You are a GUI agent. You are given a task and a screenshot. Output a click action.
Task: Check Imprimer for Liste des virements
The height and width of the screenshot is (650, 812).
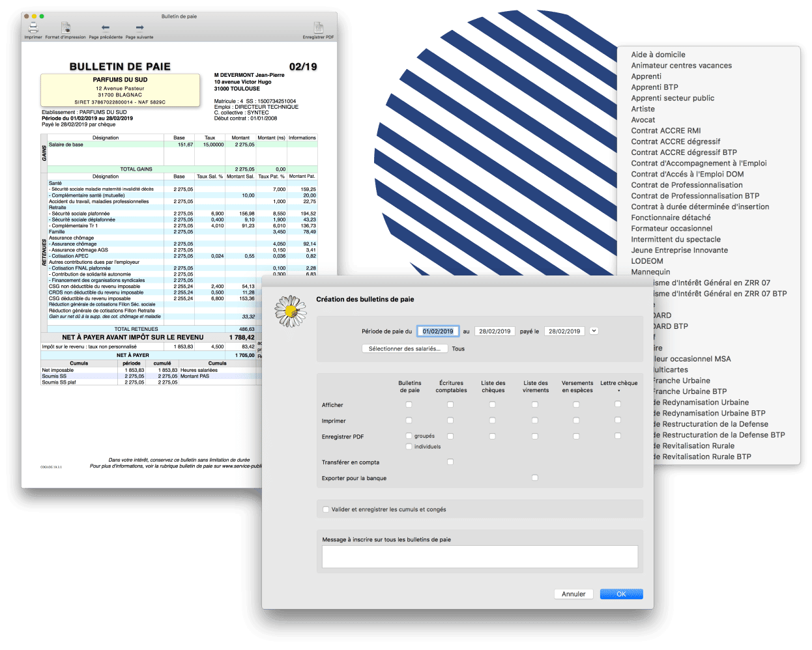pyautogui.click(x=534, y=420)
